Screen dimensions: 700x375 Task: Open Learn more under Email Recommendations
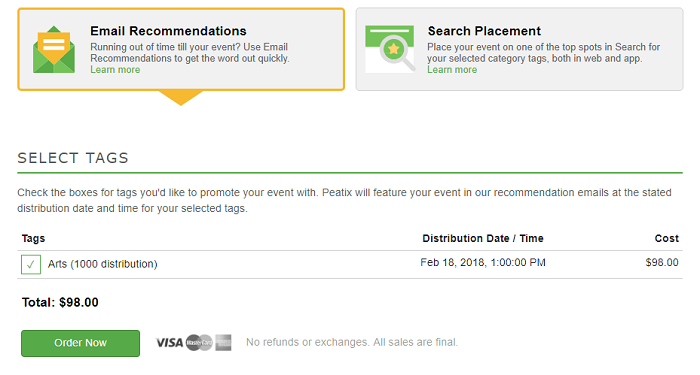coord(115,70)
